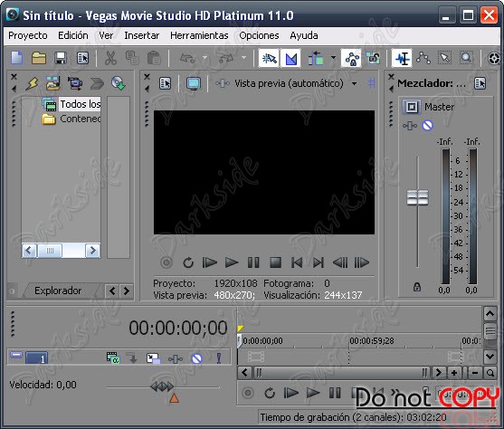504x429 pixels.
Task: Toggle preview overlays grid icon
Action: (x=371, y=83)
